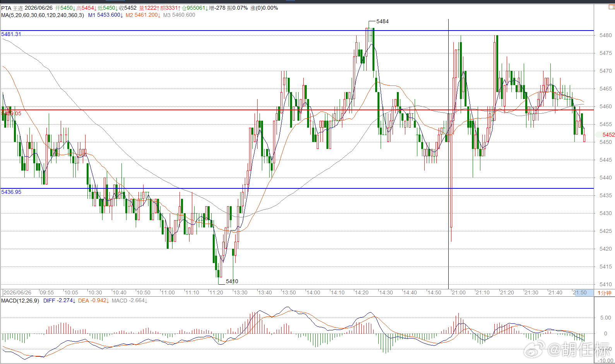
Task: Click the red 5452 current price tag
Action: 608,135
